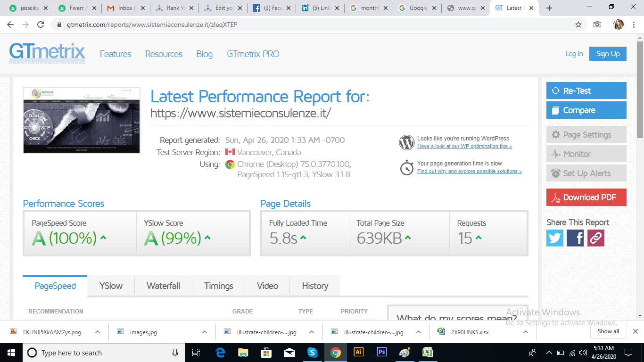The width and height of the screenshot is (644, 362).
Task: Open the WP optimization tips link
Action: 464,147
